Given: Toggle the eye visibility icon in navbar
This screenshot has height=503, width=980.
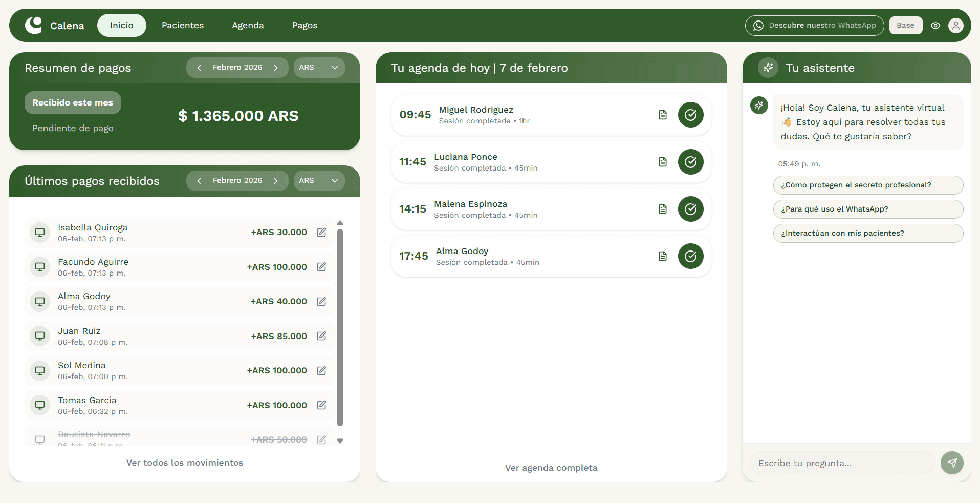Looking at the screenshot, I should (935, 25).
